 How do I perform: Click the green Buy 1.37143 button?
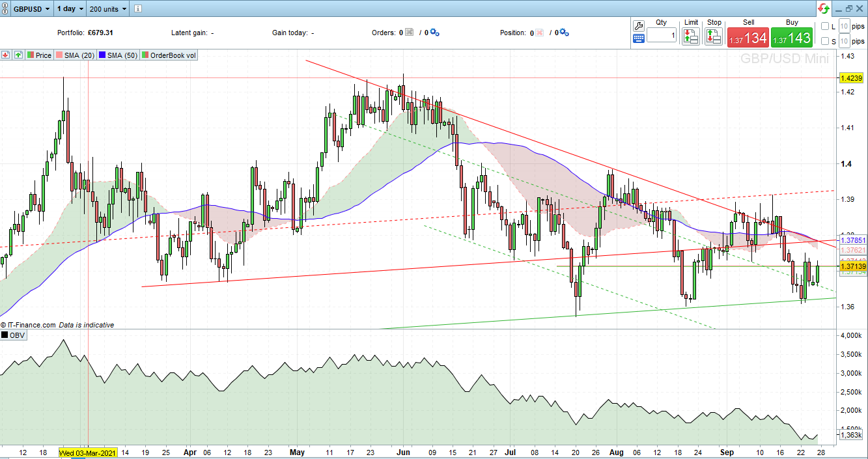[x=791, y=38]
